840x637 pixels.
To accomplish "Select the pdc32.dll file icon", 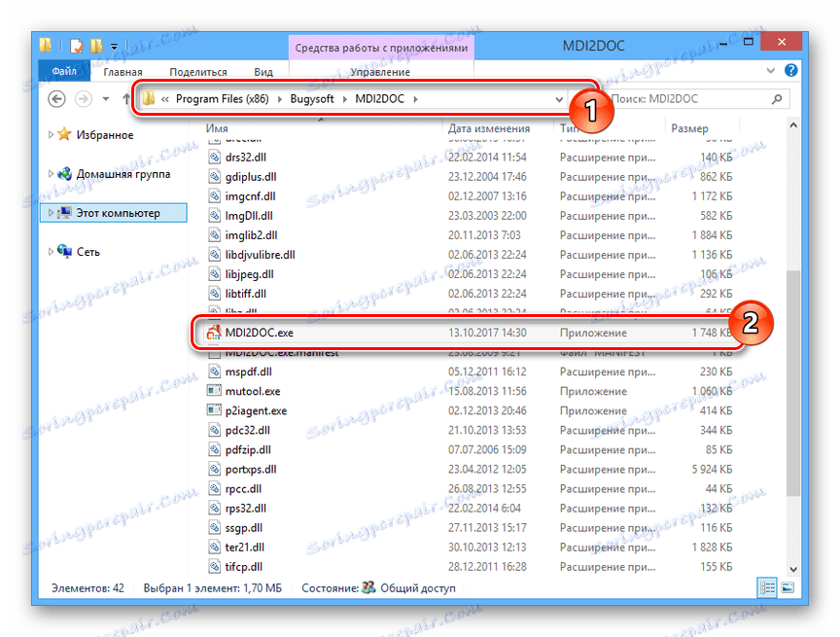I will point(214,430).
